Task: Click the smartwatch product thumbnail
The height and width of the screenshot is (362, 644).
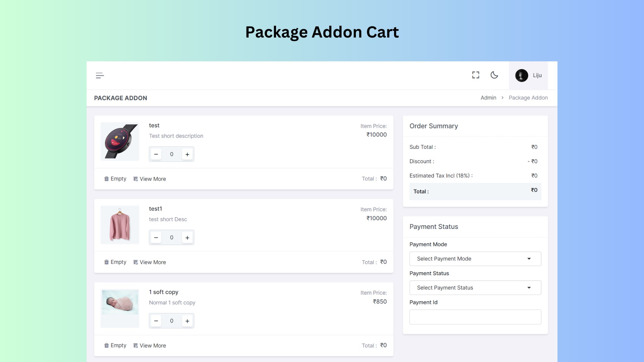Action: click(x=120, y=141)
